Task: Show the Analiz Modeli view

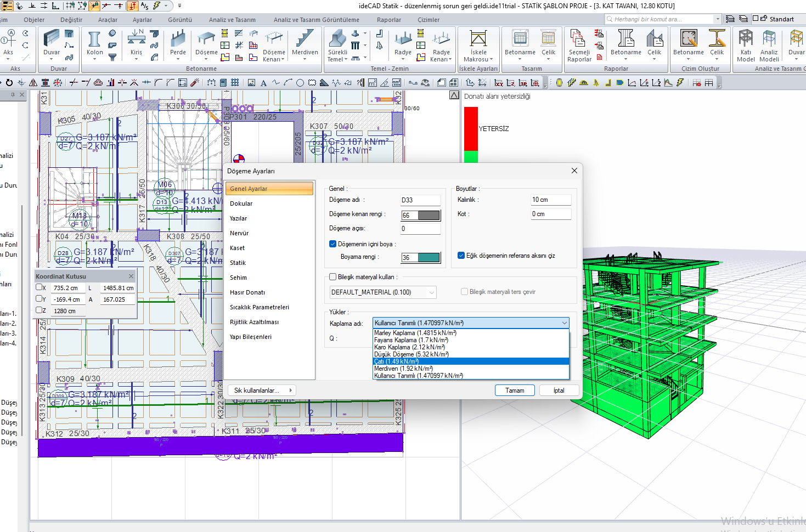Action: point(769,46)
